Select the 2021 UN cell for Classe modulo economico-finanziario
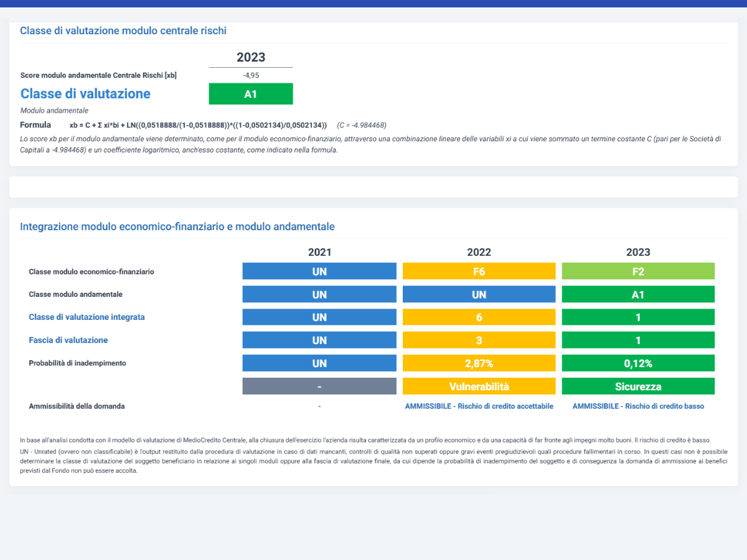Image resolution: width=747 pixels, height=560 pixels. [x=319, y=271]
